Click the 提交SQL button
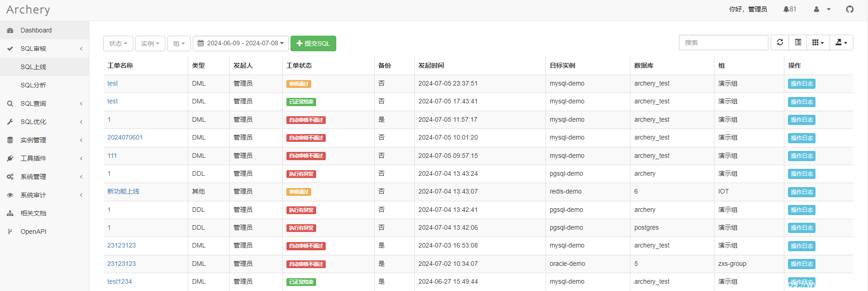This screenshot has height=291, width=868. point(313,43)
